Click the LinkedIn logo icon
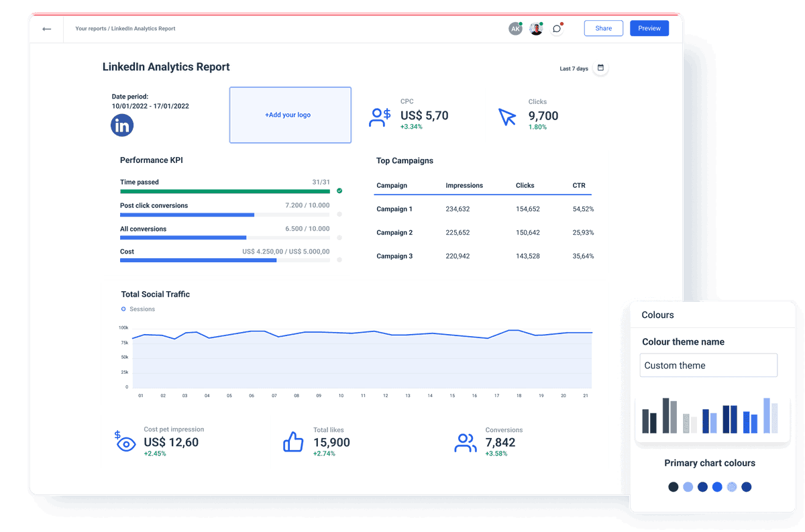This screenshot has width=805, height=532. point(122,125)
